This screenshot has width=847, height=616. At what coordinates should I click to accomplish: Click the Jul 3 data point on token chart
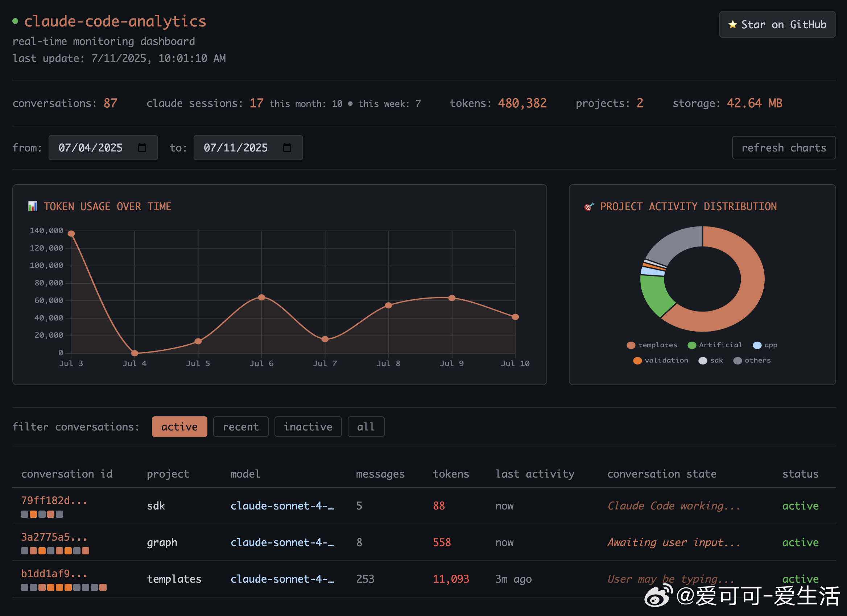point(71,234)
